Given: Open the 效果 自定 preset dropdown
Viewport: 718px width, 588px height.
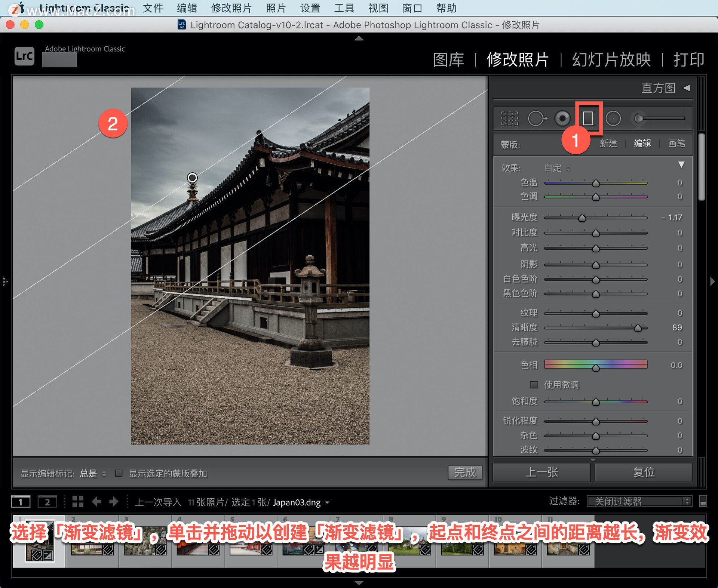Looking at the screenshot, I should 557,168.
